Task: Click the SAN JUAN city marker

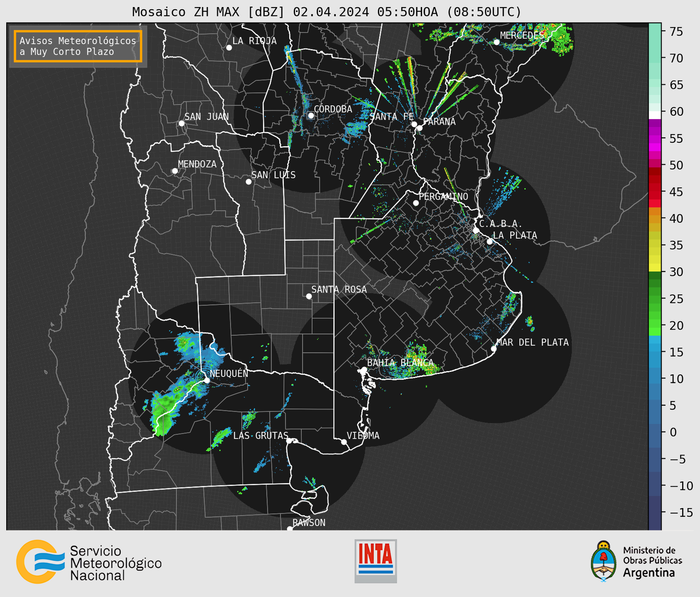Action: [181, 123]
